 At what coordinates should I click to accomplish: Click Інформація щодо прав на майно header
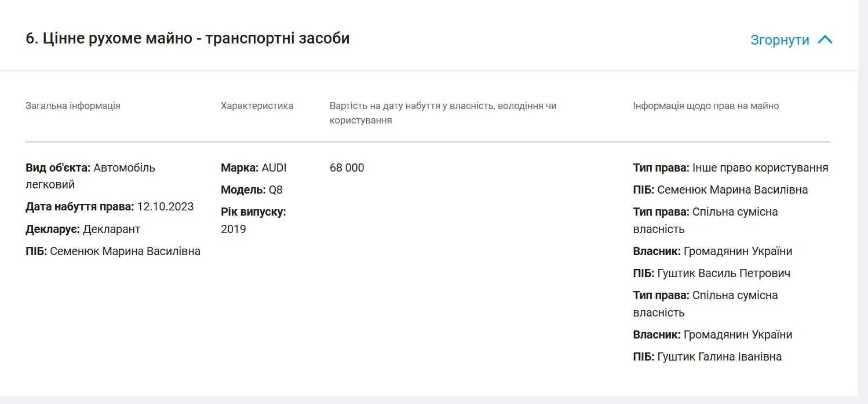pos(705,105)
